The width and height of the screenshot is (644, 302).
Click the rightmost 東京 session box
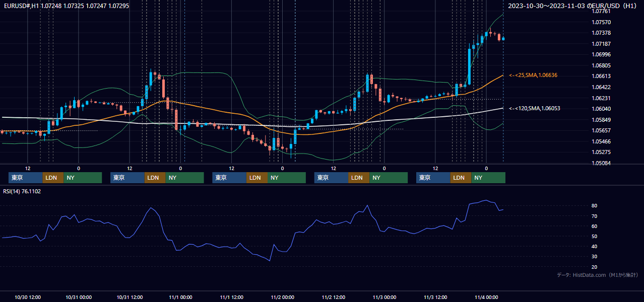tap(433, 178)
